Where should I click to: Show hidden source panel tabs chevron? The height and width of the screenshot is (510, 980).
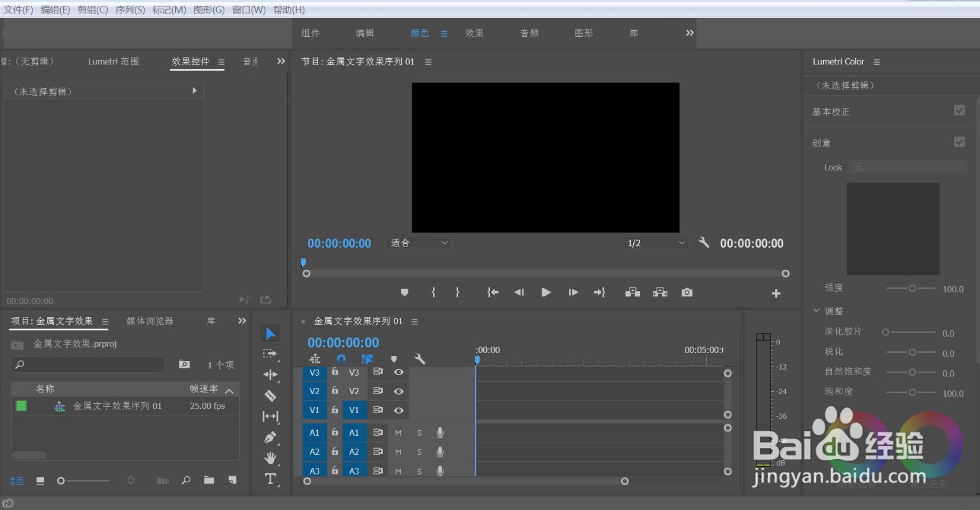[281, 61]
